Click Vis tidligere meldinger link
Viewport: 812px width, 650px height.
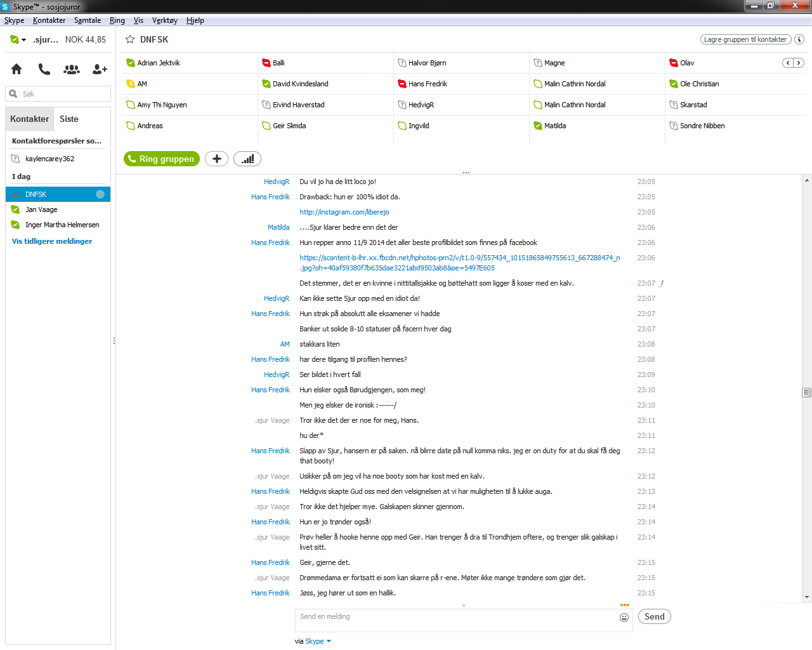[52, 241]
